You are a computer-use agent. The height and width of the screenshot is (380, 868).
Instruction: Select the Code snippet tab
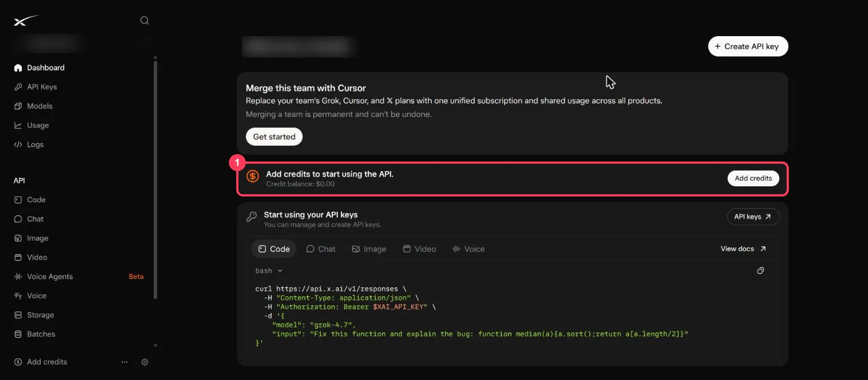pos(274,249)
